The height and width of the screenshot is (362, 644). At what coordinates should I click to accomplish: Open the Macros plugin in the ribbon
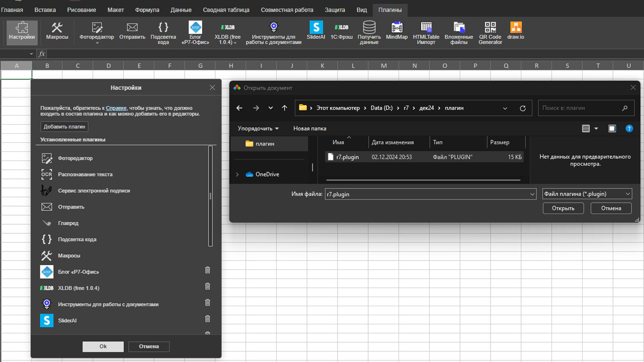point(57,31)
